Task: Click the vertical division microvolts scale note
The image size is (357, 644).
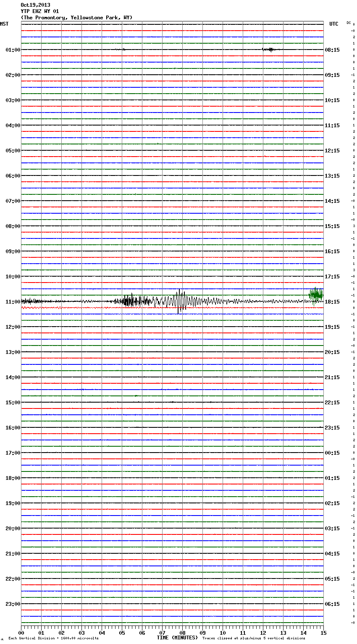Action: pyautogui.click(x=53, y=638)
